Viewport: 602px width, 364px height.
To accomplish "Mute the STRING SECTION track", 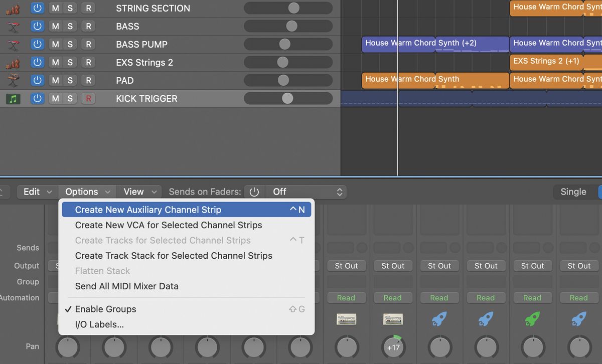I will (55, 9).
